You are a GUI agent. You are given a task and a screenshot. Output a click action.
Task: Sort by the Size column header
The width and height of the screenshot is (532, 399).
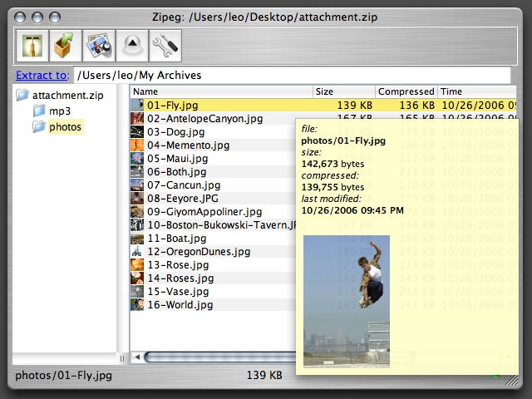[x=343, y=91]
